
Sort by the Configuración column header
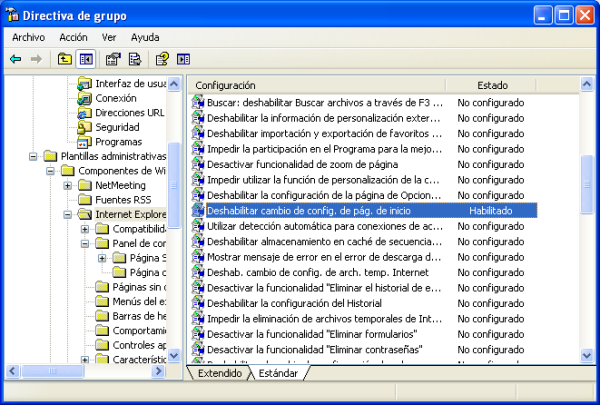(315, 85)
